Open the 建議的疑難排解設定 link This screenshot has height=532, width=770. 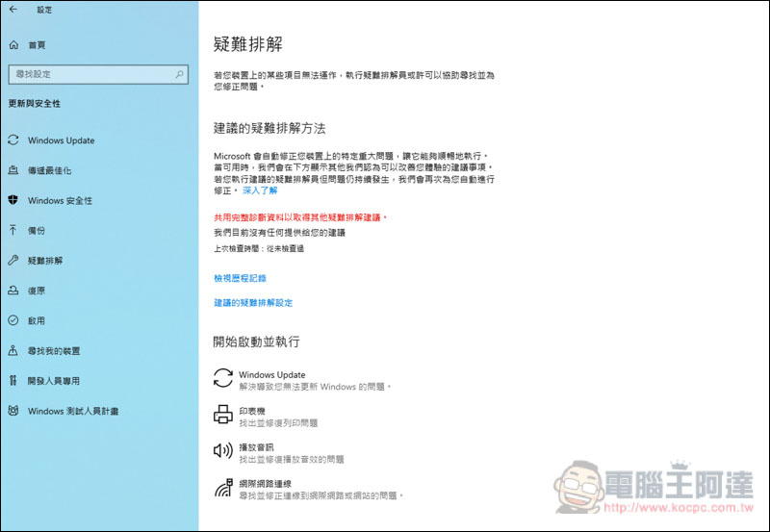point(253,303)
